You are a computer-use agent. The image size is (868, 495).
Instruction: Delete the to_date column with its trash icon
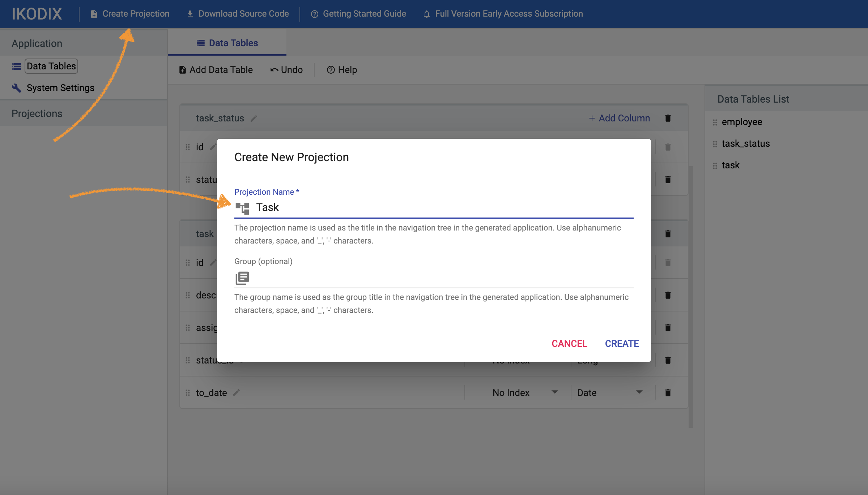[667, 392]
